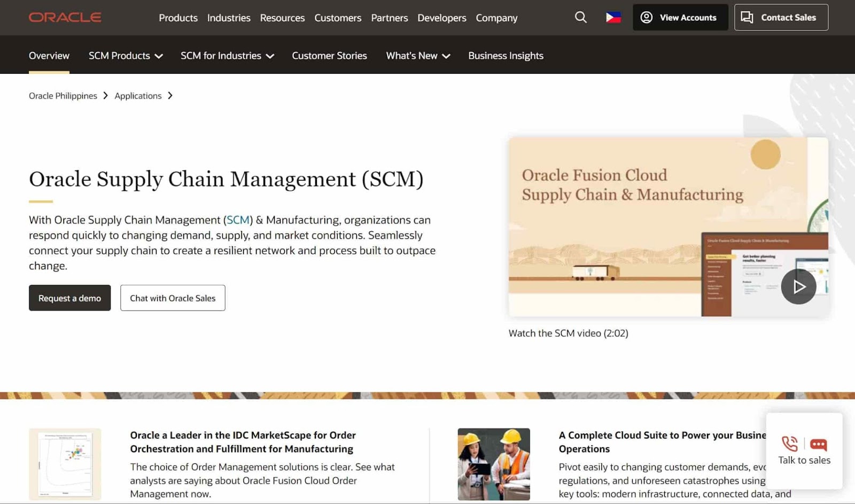This screenshot has width=855, height=504.
Task: Expand the SCM Products dropdown
Action: (x=126, y=56)
